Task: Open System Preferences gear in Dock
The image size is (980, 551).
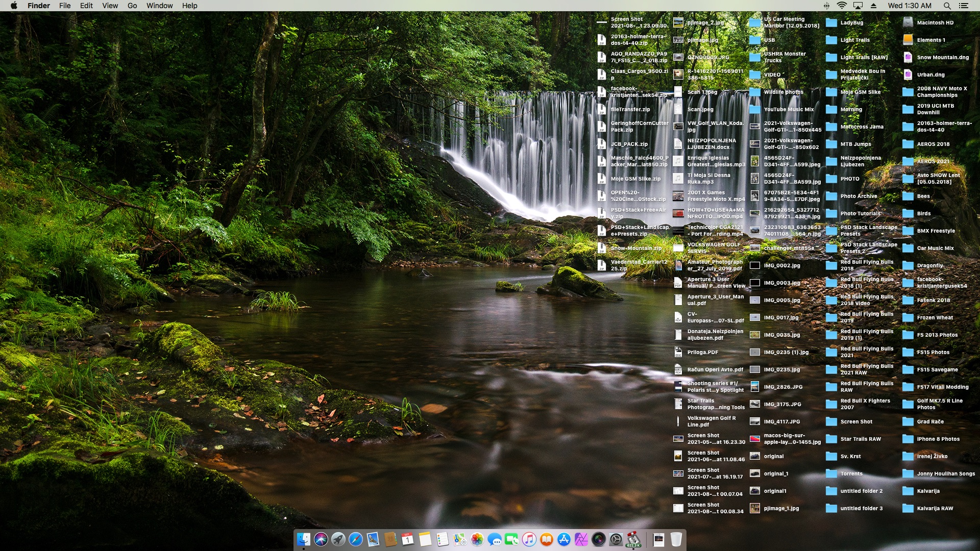Action: 616,539
